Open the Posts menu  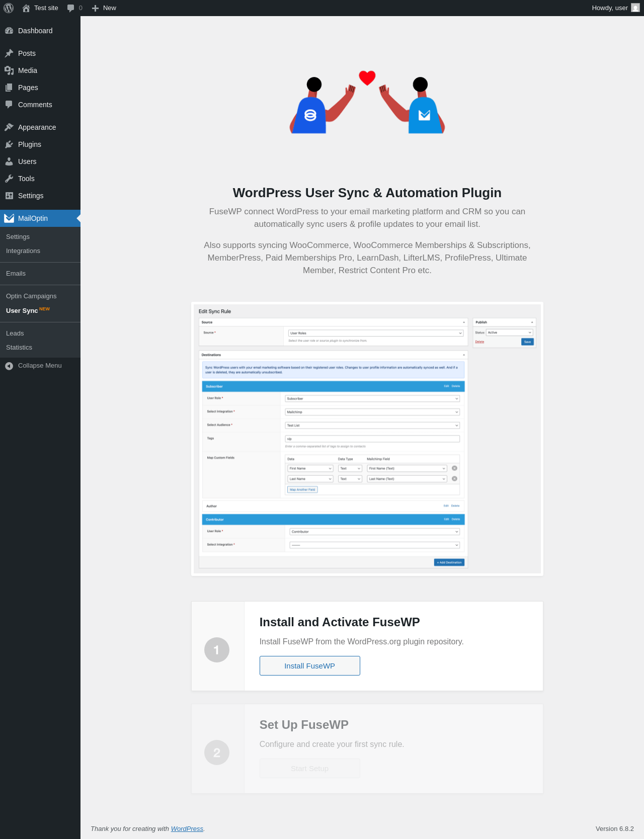[40, 53]
